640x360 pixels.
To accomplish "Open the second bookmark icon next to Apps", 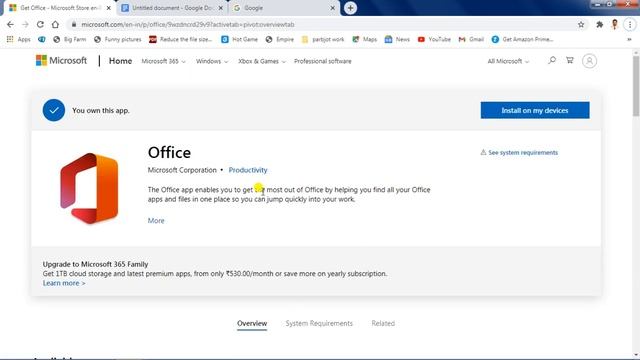I will point(42,39).
